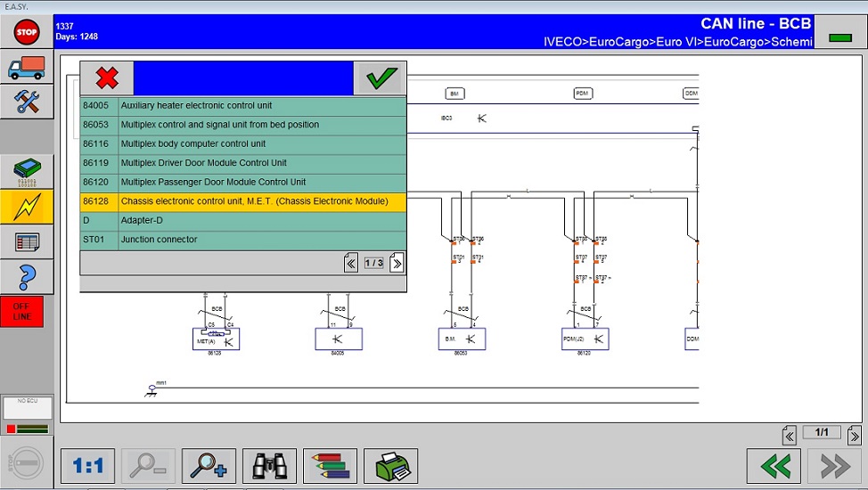The image size is (868, 490).
Task: Click the 84005 component box in diagram
Action: pos(339,339)
